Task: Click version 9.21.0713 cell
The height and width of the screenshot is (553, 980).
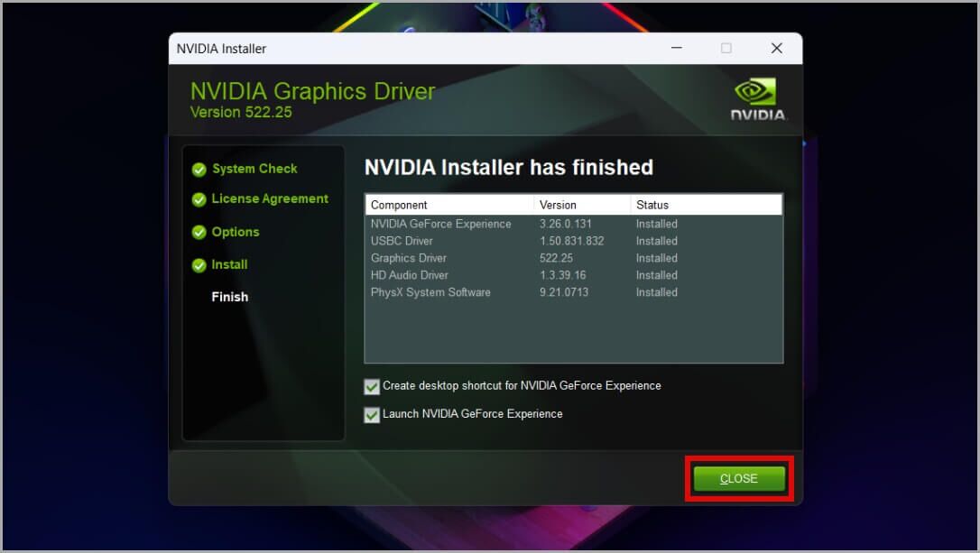Action: click(564, 292)
